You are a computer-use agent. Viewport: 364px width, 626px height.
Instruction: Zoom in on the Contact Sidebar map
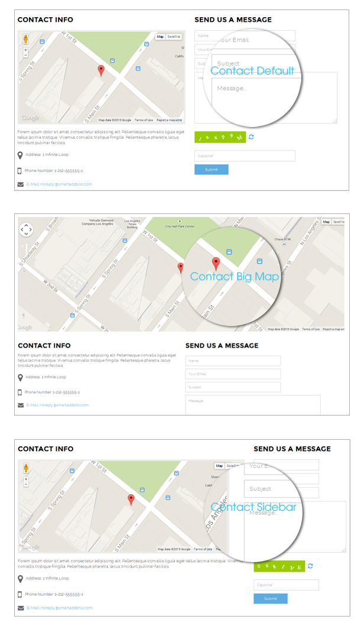(26, 479)
